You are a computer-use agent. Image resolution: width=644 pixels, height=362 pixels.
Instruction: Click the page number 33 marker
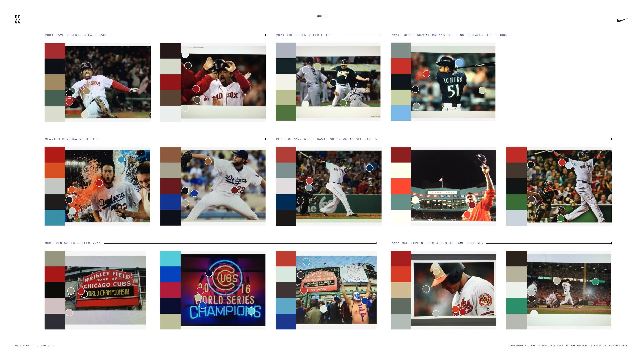(x=17, y=19)
